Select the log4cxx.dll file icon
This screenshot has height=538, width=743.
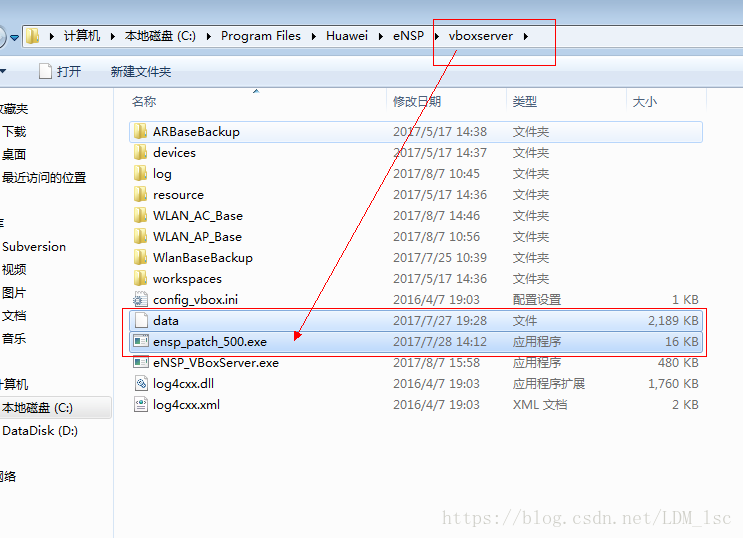point(141,383)
